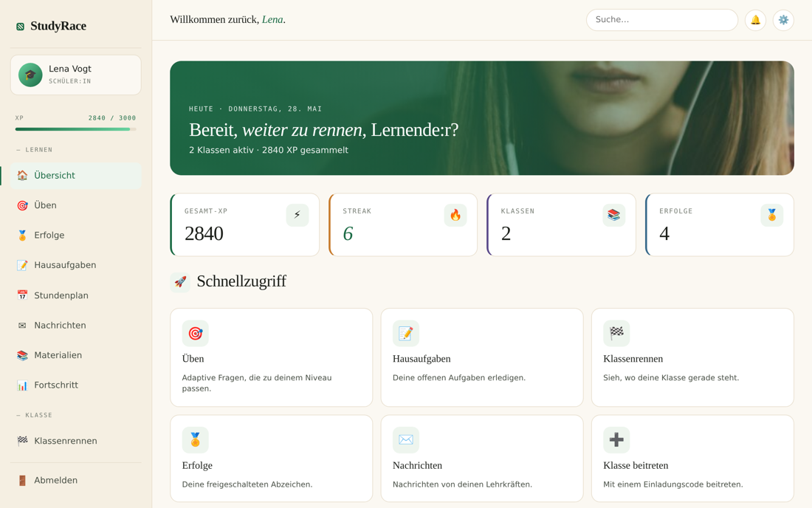Click the Schnellzugriff heading
Viewport: 812px width, 508px height.
coord(241,281)
